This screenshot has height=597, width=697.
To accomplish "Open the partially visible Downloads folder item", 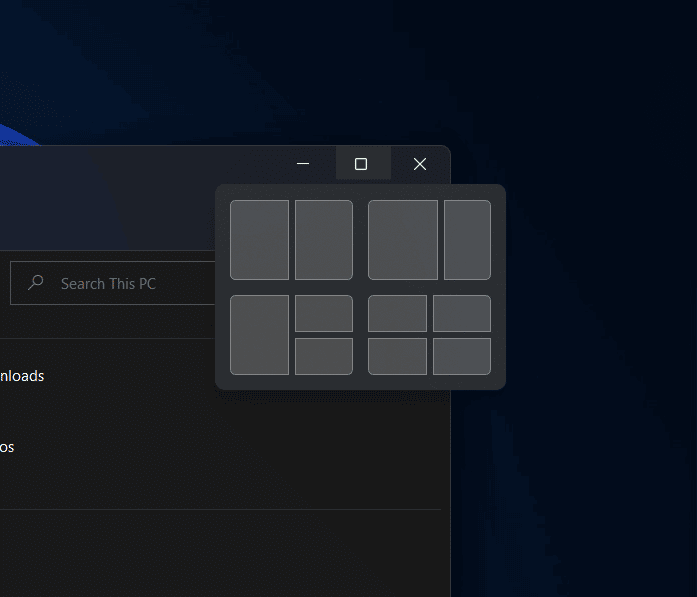I will click(x=22, y=376).
